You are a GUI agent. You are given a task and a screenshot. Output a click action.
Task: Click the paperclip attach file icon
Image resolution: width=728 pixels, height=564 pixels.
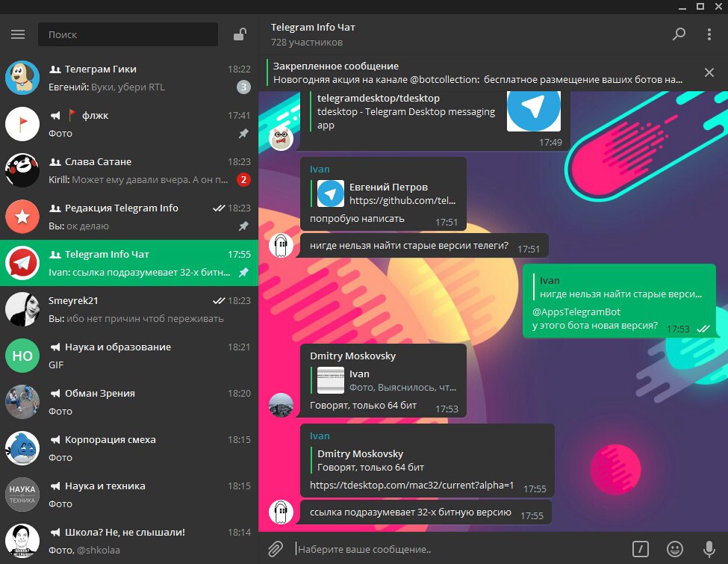tap(276, 548)
